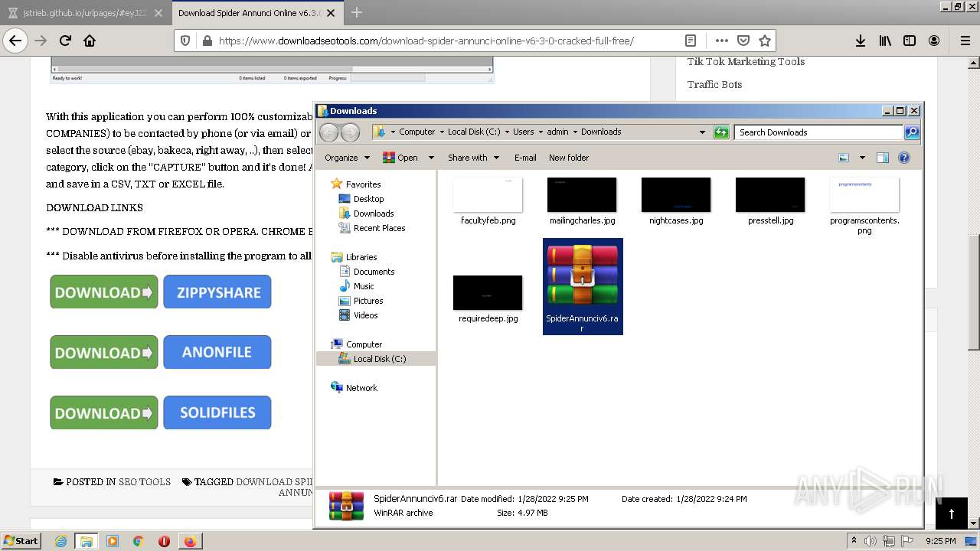Click scroll-to-top arrow on webpage
This screenshot has width=980, height=551.
[x=952, y=514]
